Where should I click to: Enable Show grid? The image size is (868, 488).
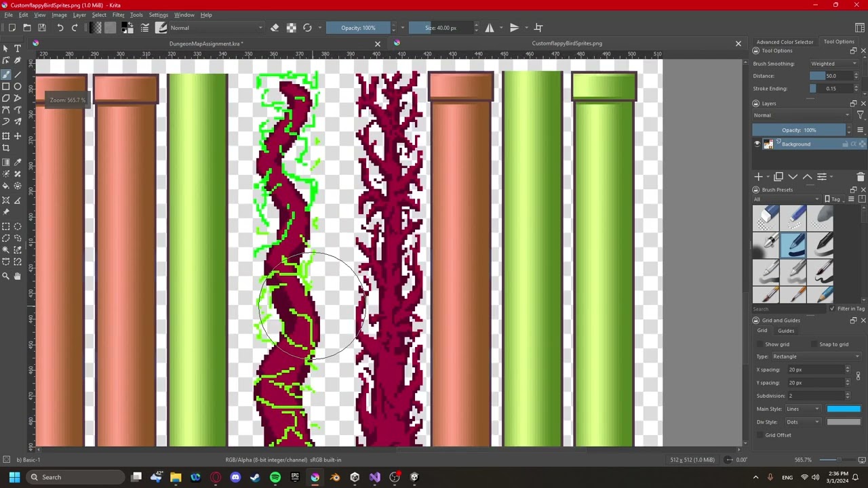coord(759,344)
